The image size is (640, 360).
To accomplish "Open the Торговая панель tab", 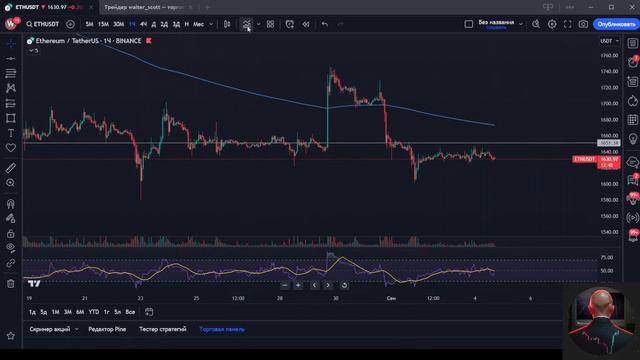I will coord(222,329).
